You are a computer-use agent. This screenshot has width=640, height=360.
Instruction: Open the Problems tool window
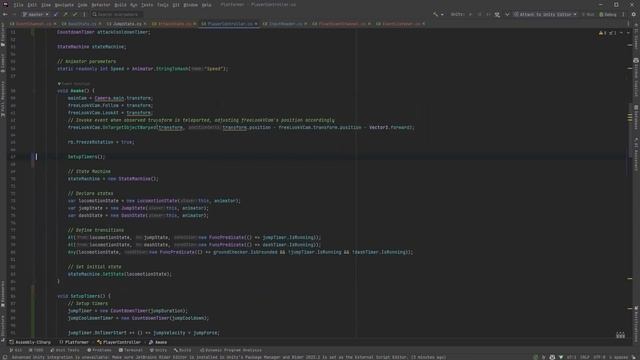[99, 350]
